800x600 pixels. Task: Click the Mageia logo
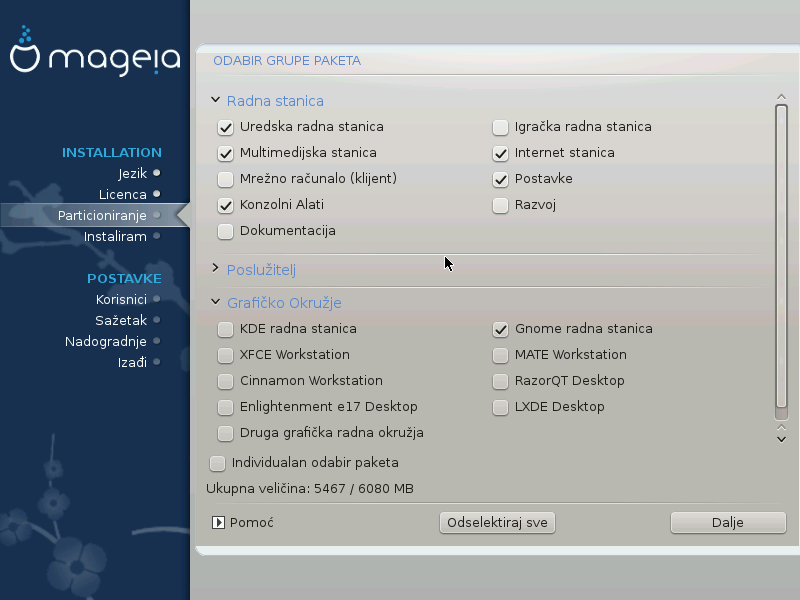[95, 51]
